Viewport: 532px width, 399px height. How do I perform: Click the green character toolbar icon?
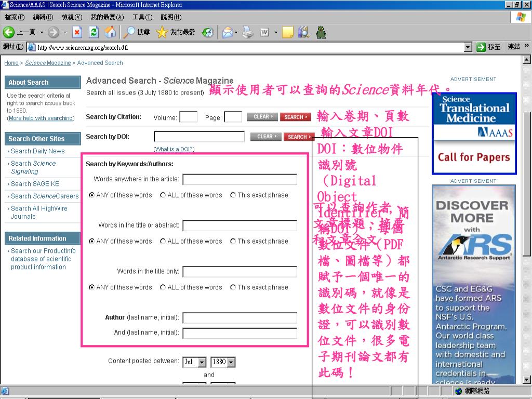321,32
